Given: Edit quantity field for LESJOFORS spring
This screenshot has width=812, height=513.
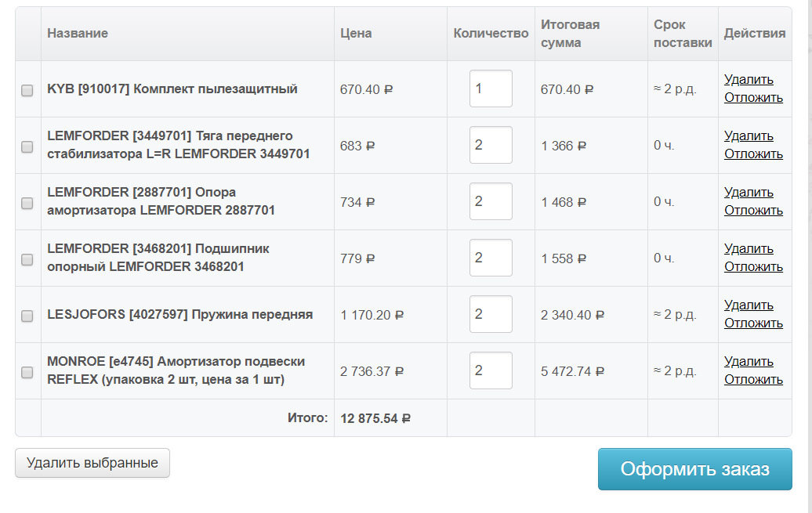Looking at the screenshot, I should click(x=491, y=314).
